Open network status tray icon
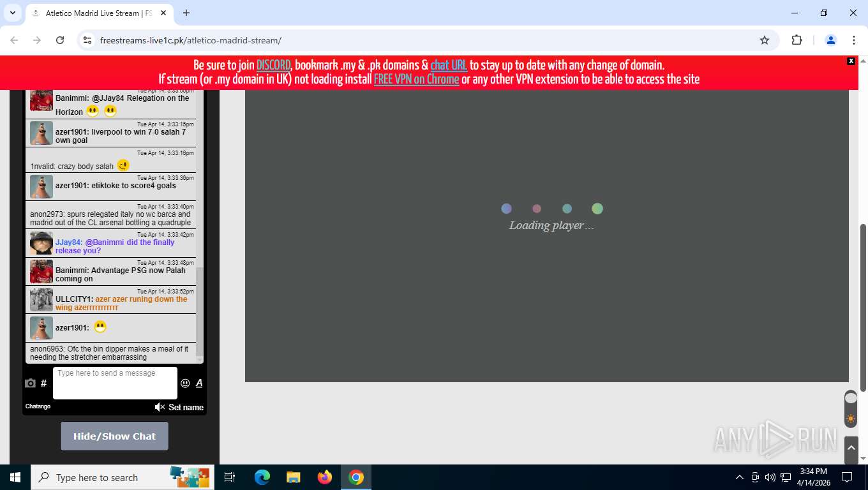 [x=786, y=477]
